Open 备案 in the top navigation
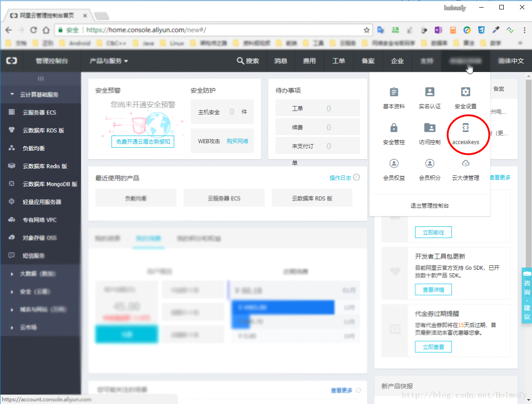 (368, 61)
